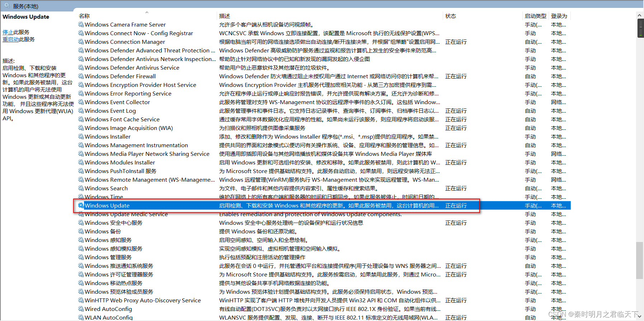Click the gear icon beside Windows Installer
This screenshot has height=321, width=644.
[81, 137]
